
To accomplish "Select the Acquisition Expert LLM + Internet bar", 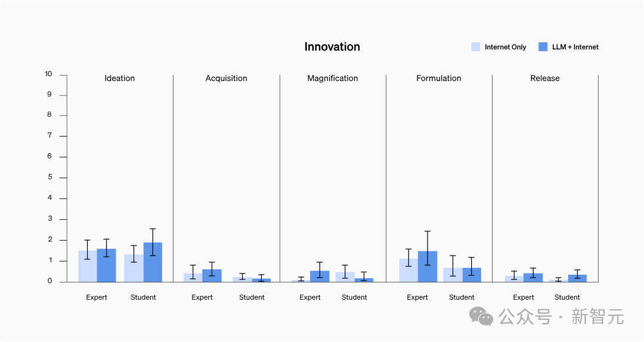I will 212,275.
